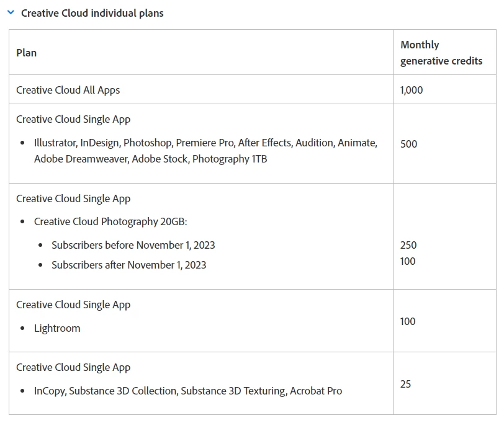The image size is (504, 423).
Task: Click the Creative Cloud individual plans heading
Action: click(x=92, y=13)
